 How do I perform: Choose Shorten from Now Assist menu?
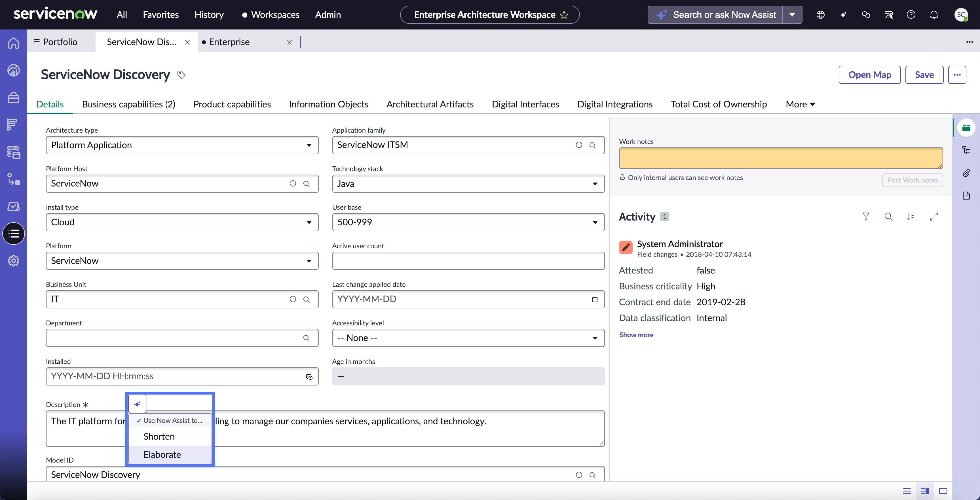(x=170, y=437)
